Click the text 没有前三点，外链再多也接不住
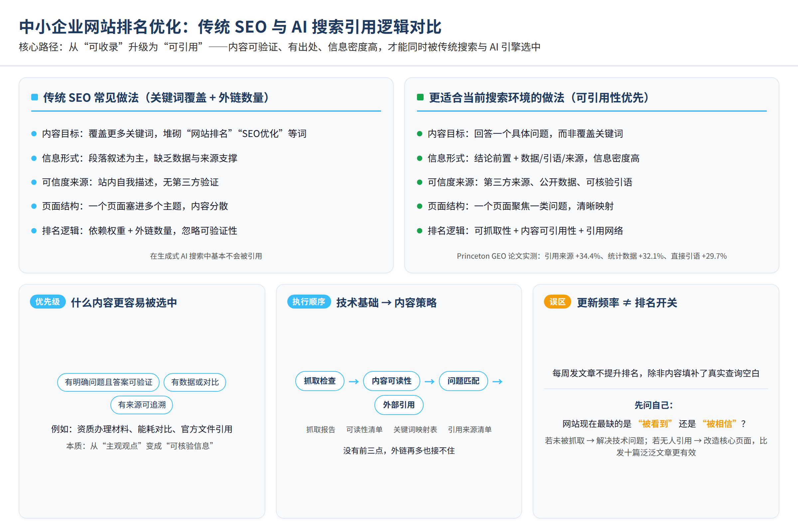This screenshot has height=532, width=798. [399, 451]
